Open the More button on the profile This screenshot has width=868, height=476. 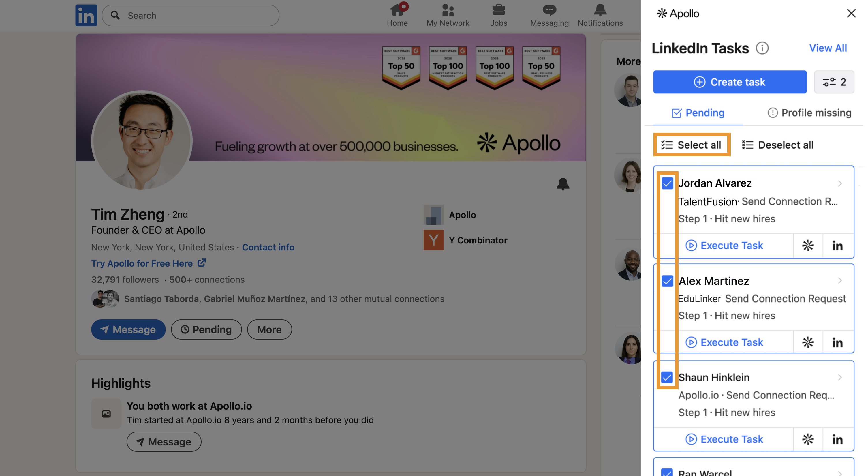(269, 329)
